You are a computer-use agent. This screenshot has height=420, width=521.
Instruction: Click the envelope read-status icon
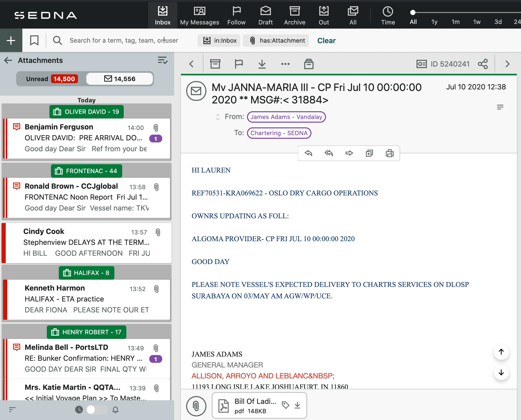(196, 91)
